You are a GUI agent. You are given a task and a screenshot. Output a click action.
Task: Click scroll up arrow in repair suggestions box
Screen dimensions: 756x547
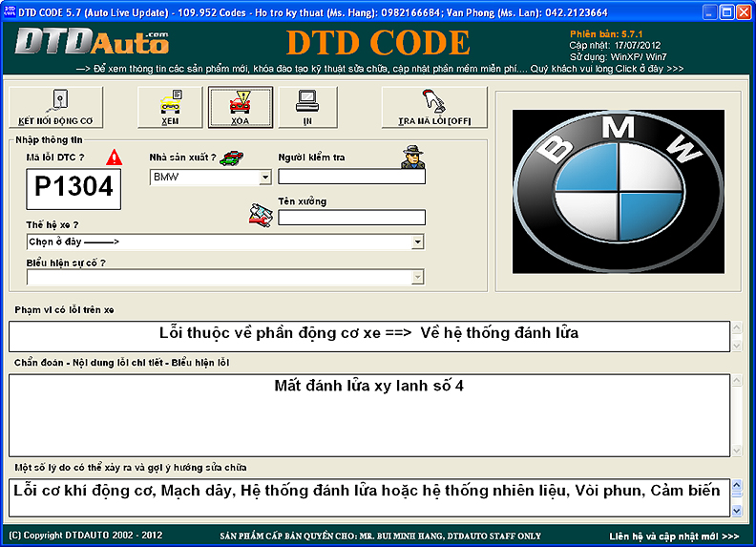click(x=737, y=485)
